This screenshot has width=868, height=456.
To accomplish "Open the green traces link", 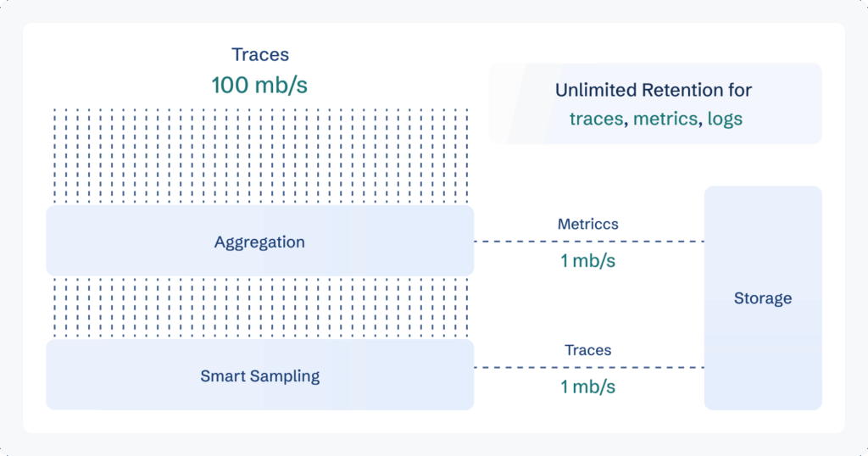I will pos(596,119).
